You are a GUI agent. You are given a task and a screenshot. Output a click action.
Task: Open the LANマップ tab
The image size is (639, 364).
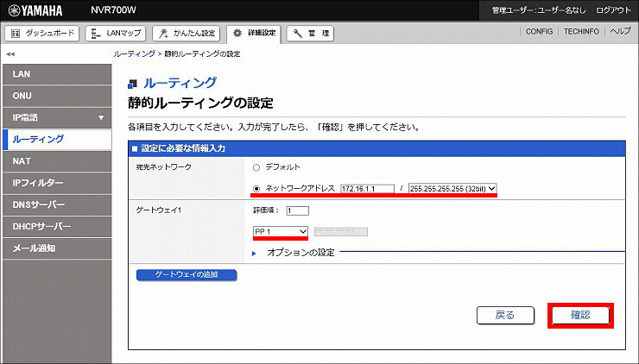pyautogui.click(x=116, y=34)
